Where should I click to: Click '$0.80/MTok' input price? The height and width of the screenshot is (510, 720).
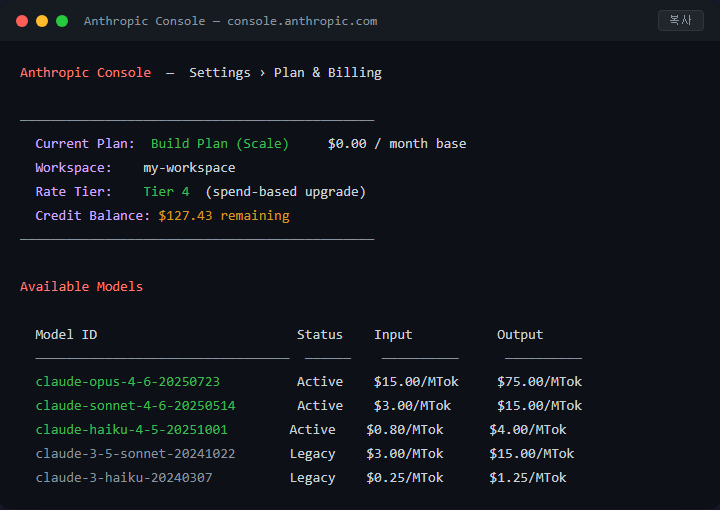click(405, 430)
